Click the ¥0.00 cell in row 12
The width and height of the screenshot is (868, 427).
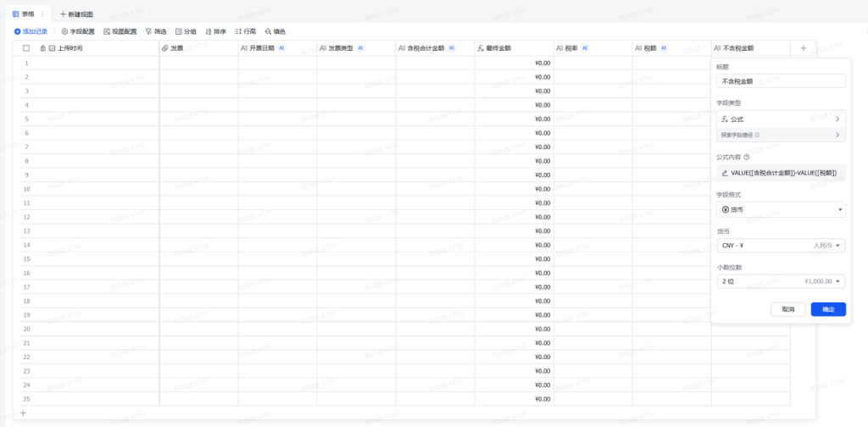[x=515, y=217]
